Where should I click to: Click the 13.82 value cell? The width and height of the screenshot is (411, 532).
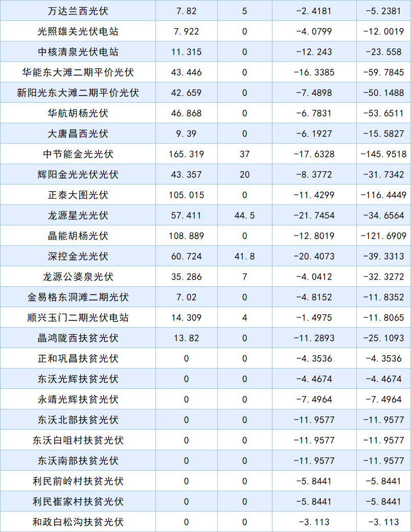click(186, 338)
